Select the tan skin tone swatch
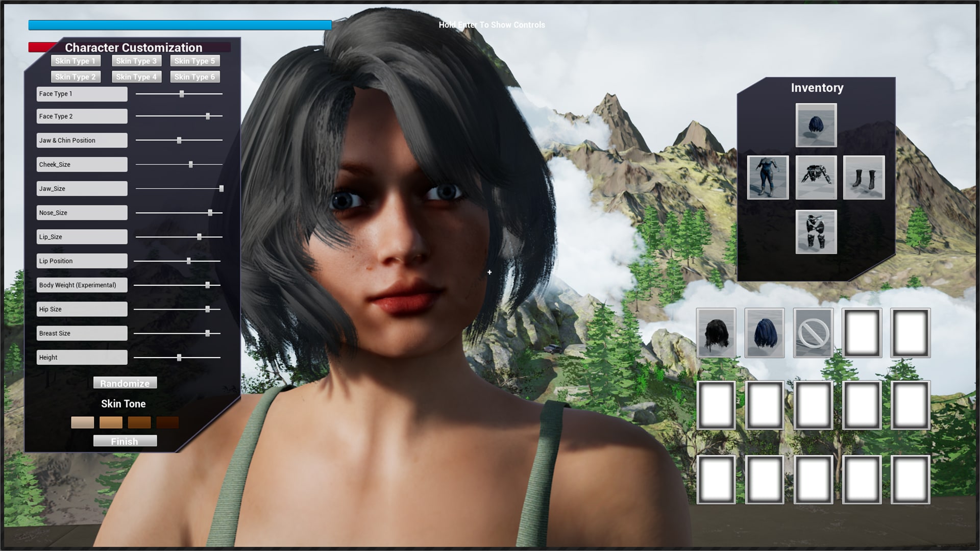The height and width of the screenshot is (551, 980). click(111, 422)
